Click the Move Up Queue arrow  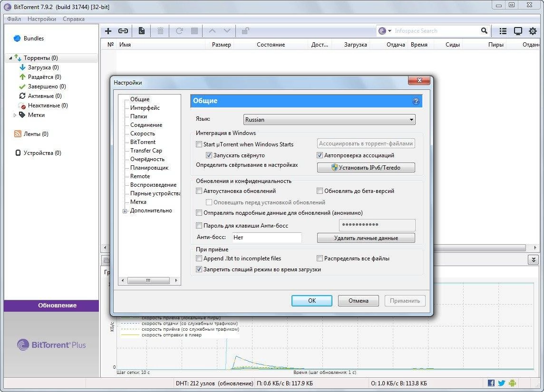click(213, 31)
